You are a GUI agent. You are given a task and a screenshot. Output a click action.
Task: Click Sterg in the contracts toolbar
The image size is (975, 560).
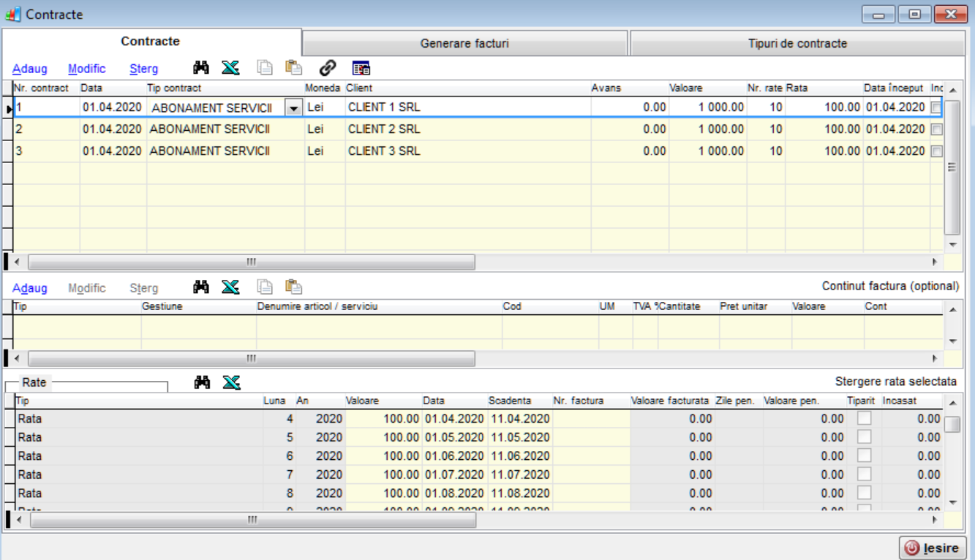pyautogui.click(x=144, y=69)
